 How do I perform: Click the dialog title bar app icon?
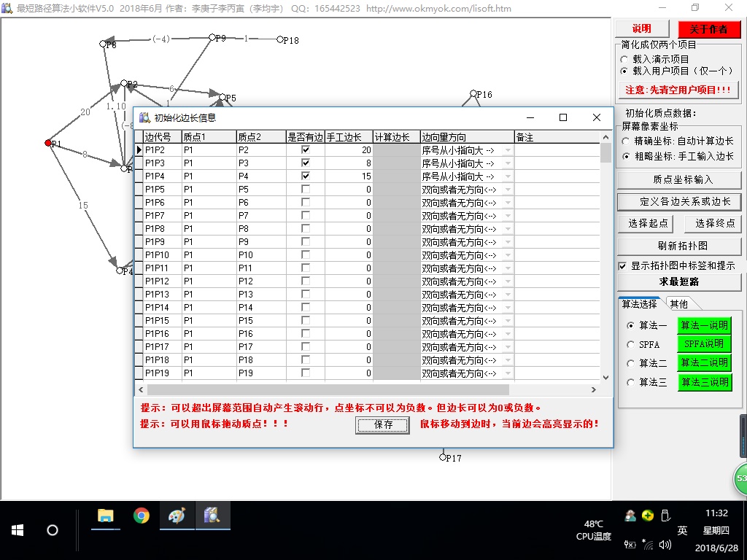pos(144,117)
